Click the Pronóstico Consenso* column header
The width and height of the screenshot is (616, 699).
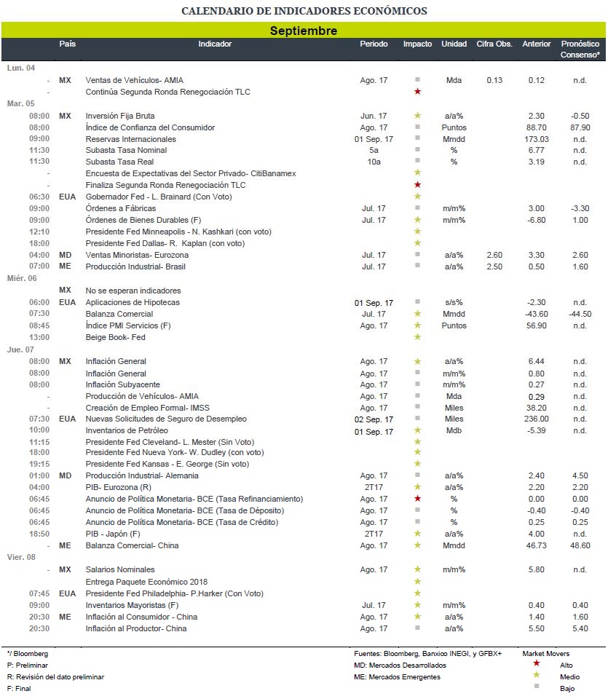coord(580,49)
